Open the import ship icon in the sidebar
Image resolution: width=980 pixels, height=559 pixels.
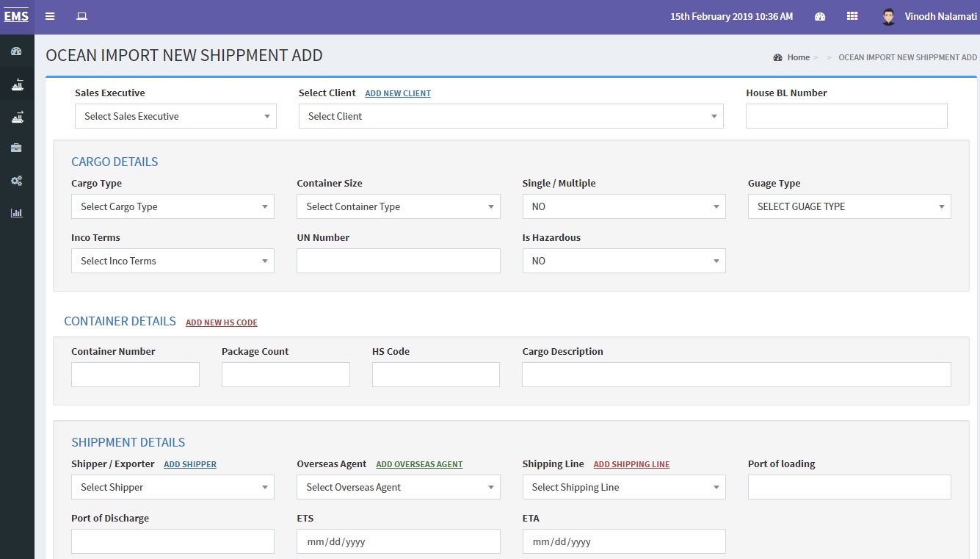point(17,84)
